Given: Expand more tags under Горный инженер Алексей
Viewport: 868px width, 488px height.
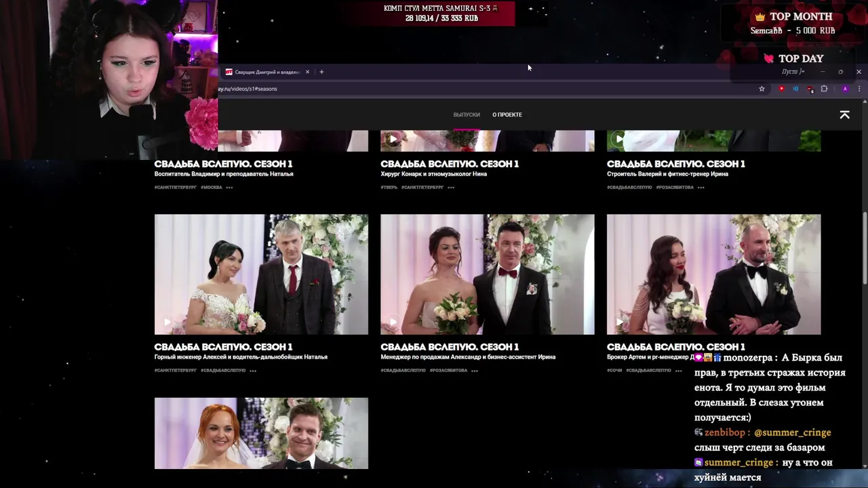Looking at the screenshot, I should [253, 371].
